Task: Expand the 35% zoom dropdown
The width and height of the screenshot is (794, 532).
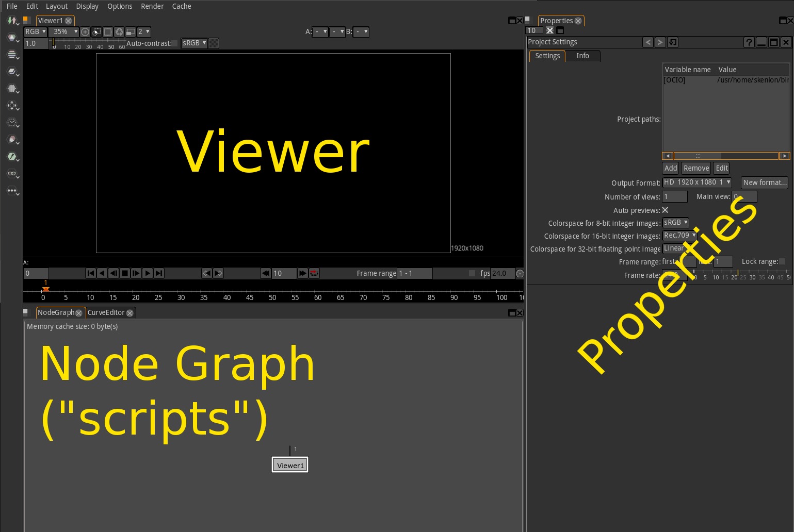Action: click(63, 31)
